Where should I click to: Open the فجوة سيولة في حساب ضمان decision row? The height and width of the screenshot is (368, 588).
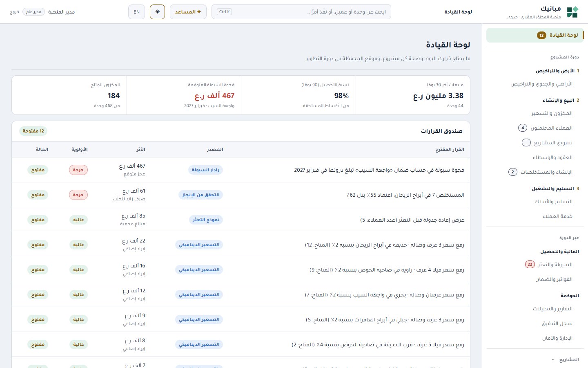(241, 170)
